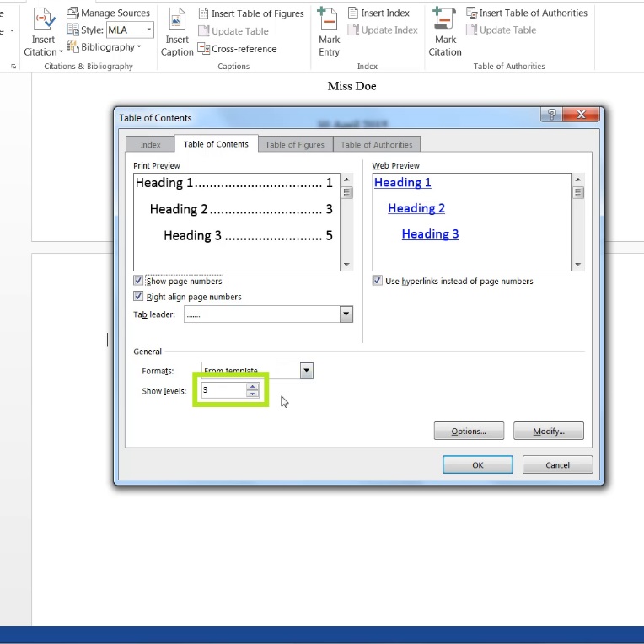Switch to the Index tab
Image resolution: width=644 pixels, height=644 pixels.
[x=150, y=145]
